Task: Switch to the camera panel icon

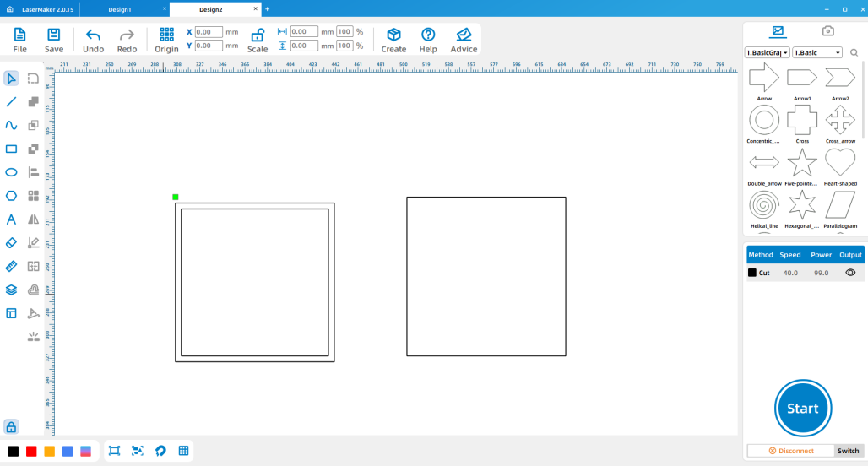Action: point(827,31)
